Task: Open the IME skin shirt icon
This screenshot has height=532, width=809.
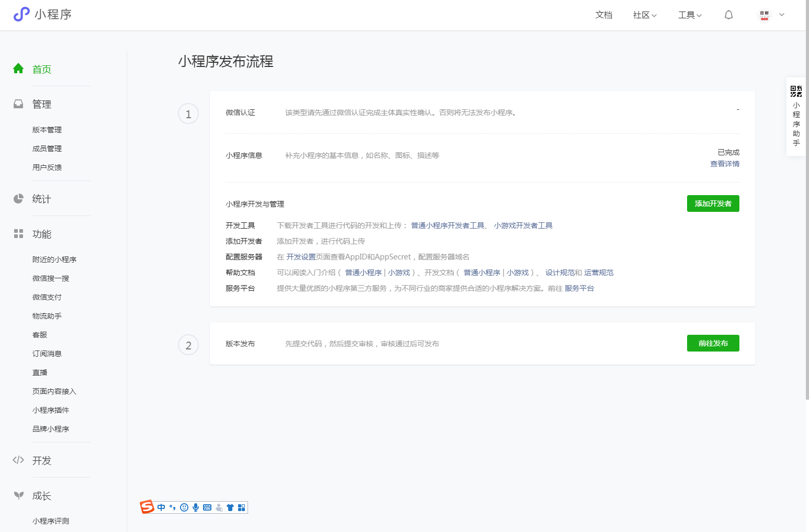Action: [230, 507]
